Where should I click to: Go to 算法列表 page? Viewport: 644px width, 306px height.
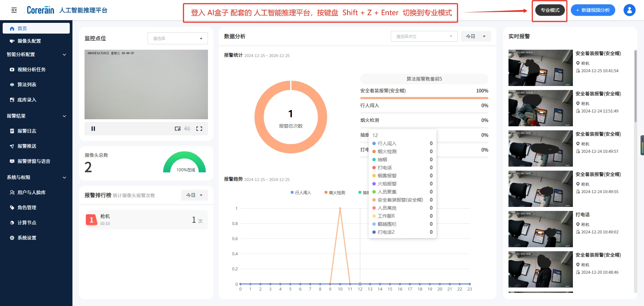(x=27, y=85)
